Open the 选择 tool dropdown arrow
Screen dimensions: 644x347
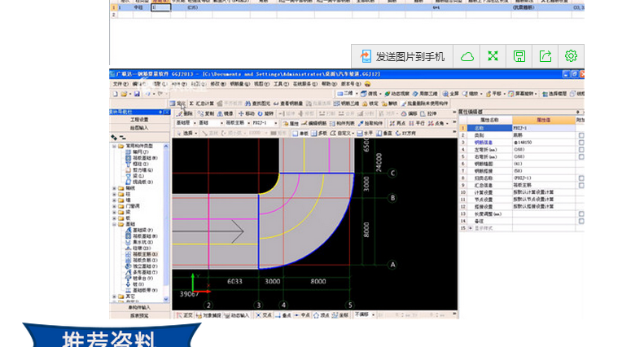(196, 134)
